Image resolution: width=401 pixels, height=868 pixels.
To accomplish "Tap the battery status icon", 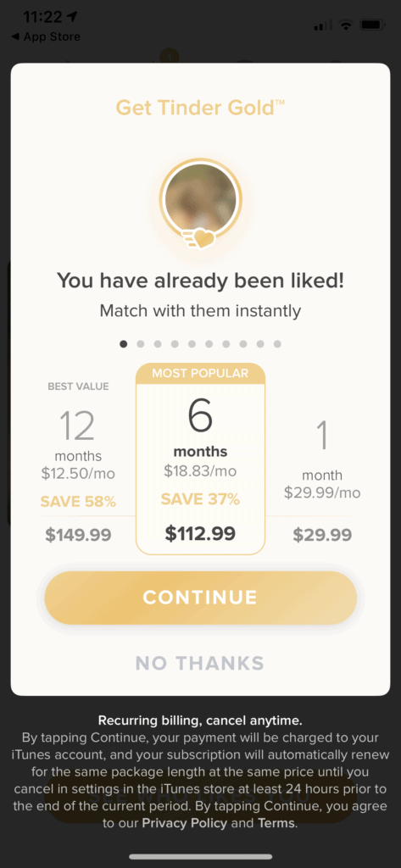I will (373, 25).
